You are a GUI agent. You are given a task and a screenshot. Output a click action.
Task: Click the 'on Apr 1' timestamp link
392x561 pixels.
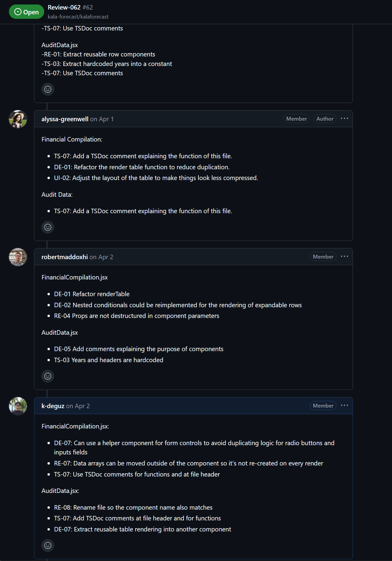click(x=102, y=119)
